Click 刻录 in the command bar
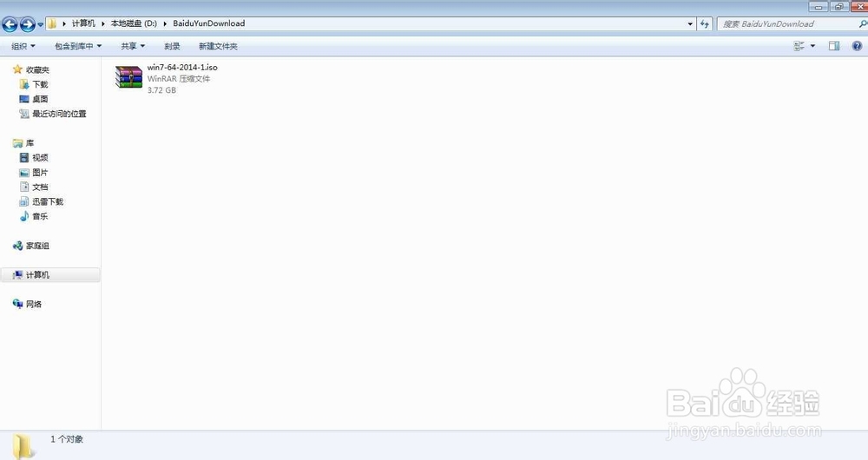The width and height of the screenshot is (868, 460). 172,46
